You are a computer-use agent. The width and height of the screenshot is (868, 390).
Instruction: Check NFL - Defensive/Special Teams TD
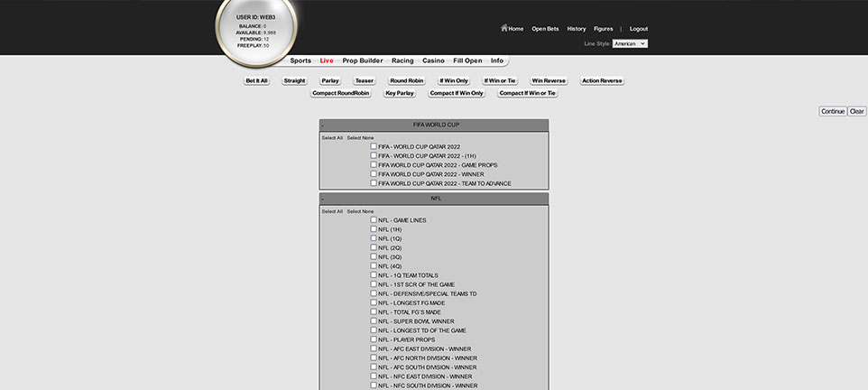coord(374,293)
